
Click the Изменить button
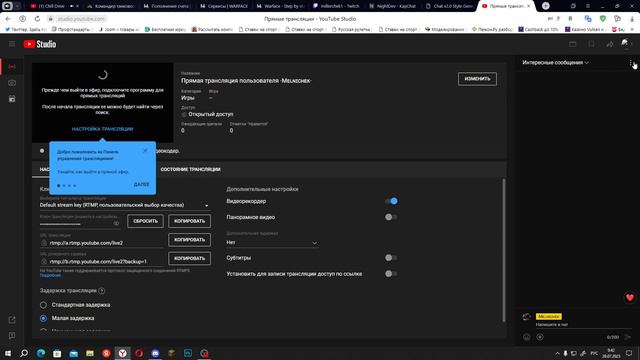click(x=477, y=79)
